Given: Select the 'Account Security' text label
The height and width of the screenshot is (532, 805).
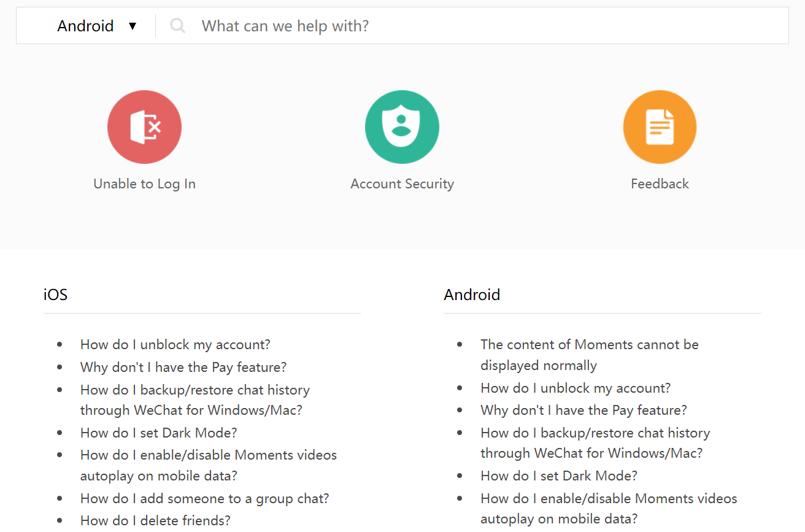Looking at the screenshot, I should tap(402, 183).
